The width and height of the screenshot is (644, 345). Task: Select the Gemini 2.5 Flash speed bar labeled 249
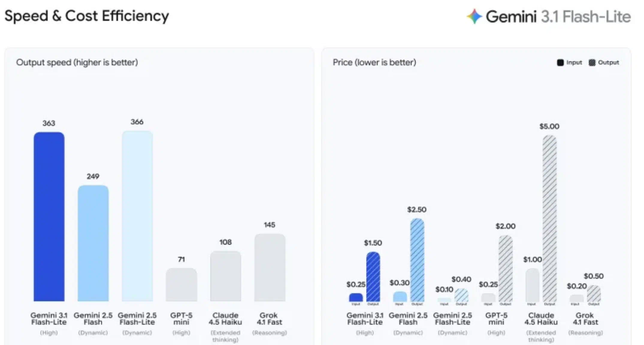[93, 243]
